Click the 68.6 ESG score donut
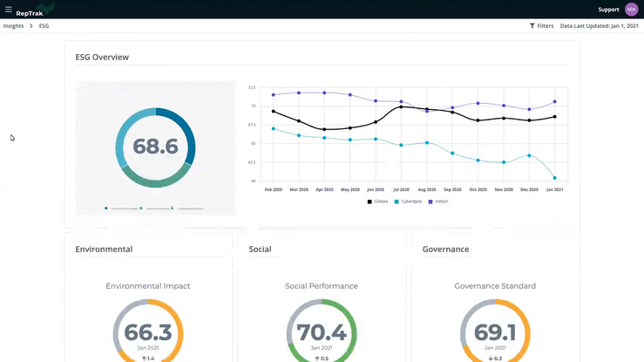 pos(155,147)
